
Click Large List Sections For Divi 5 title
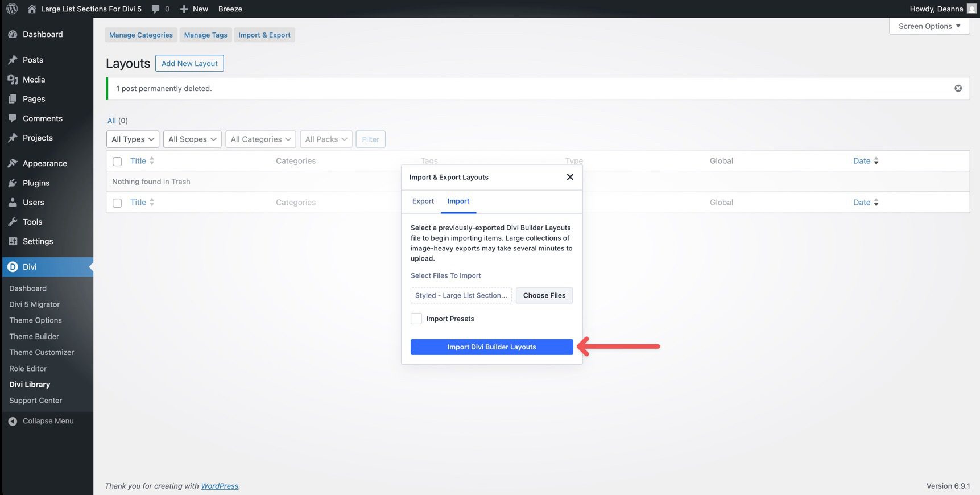91,9
